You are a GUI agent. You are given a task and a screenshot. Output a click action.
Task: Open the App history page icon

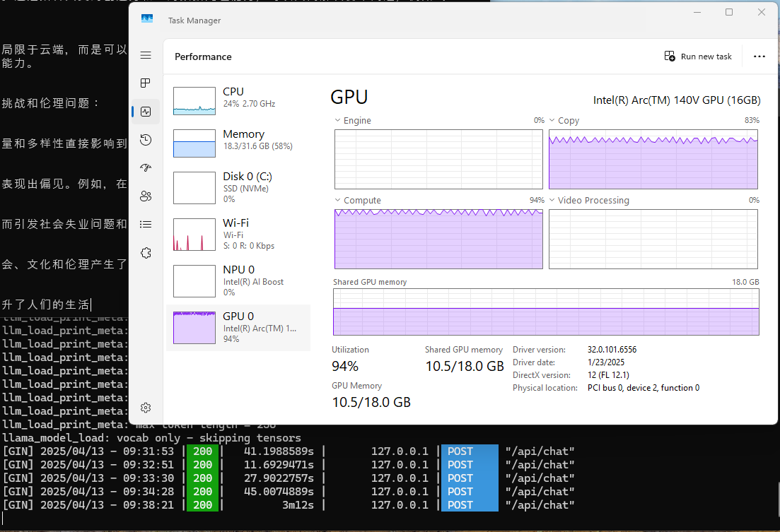click(x=146, y=140)
